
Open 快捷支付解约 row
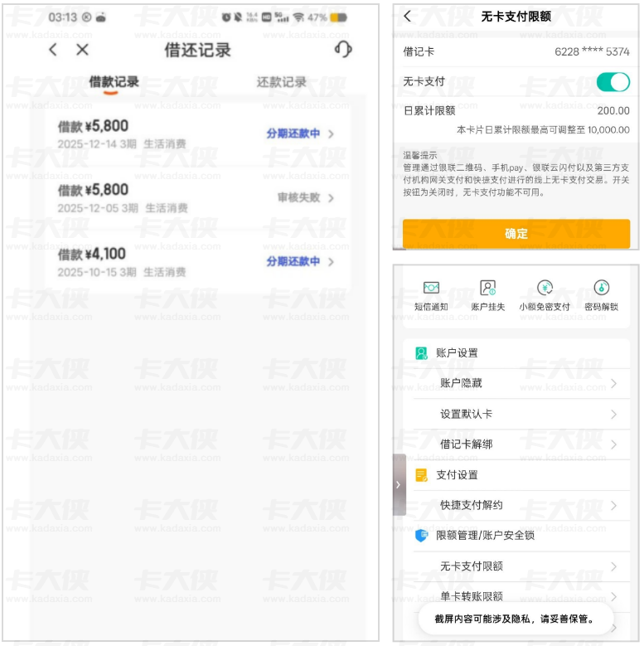[521, 506]
